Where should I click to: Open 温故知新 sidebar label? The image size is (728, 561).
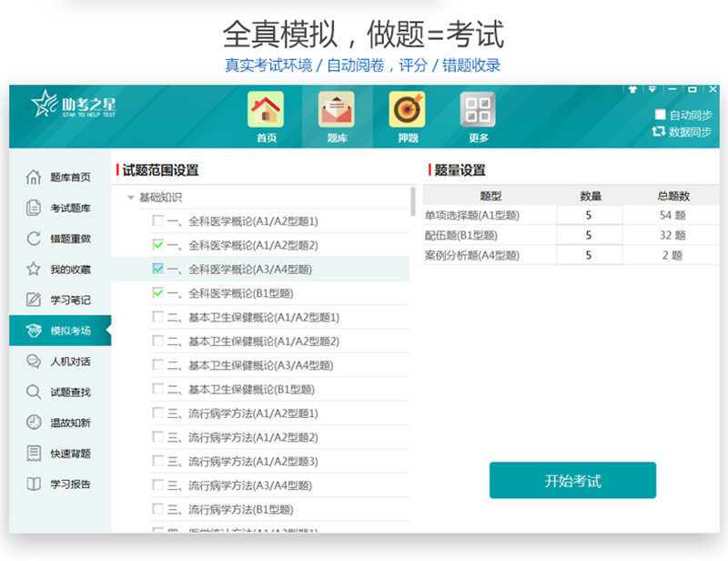click(71, 423)
